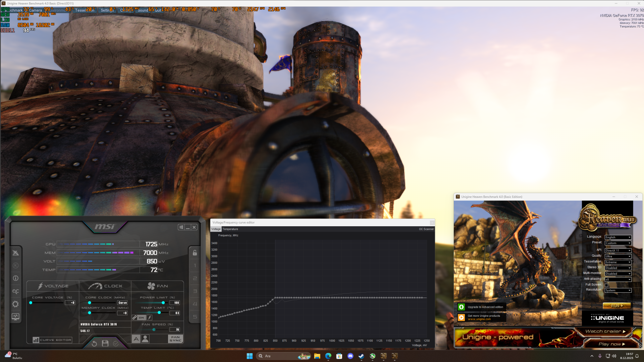Screen dimensions: 644x362
Task: Toggle automatic fan speed A button
Action: (x=136, y=339)
